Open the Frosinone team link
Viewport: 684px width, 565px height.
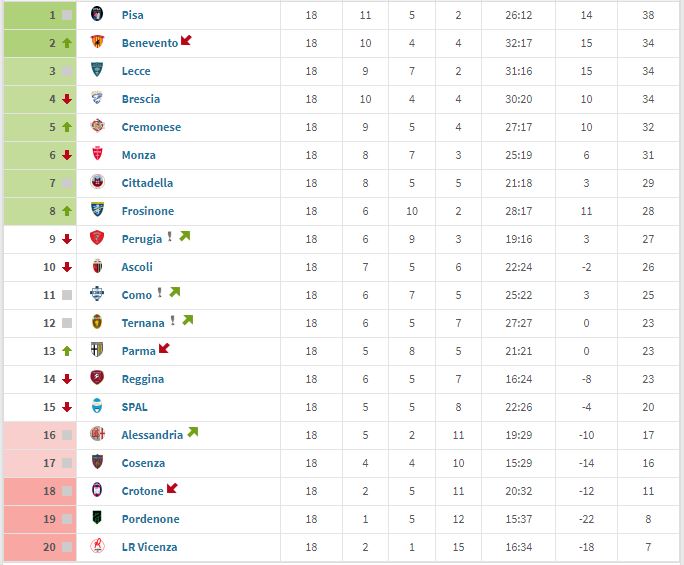pos(147,211)
